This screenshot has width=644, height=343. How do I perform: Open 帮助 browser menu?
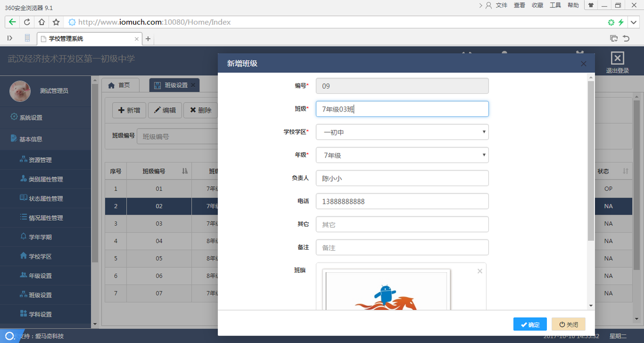[x=573, y=5]
